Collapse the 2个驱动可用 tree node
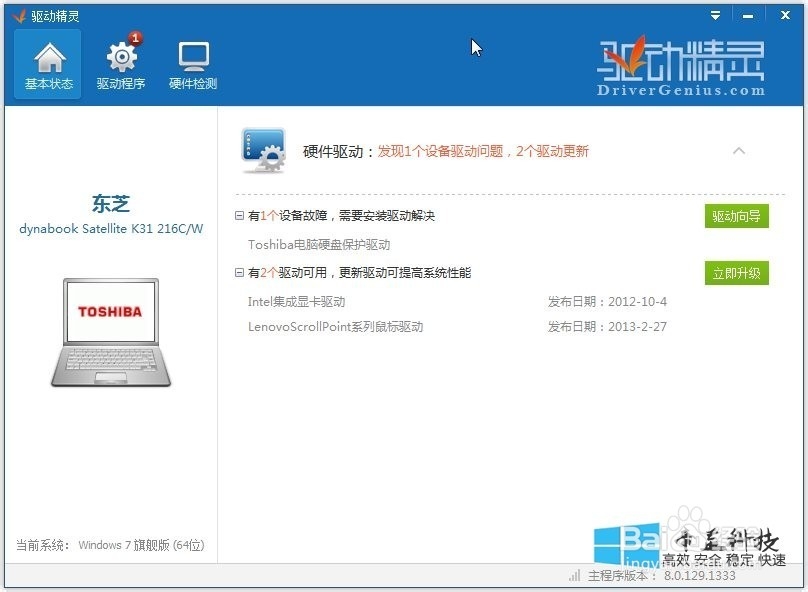This screenshot has width=808, height=592. (239, 273)
